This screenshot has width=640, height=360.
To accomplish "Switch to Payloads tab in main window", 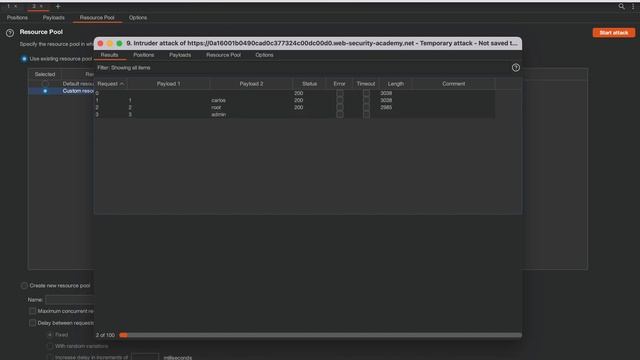I will pos(53,18).
